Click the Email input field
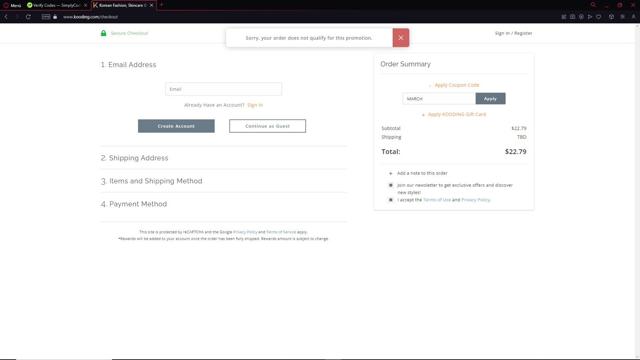The width and height of the screenshot is (640, 360). [223, 89]
